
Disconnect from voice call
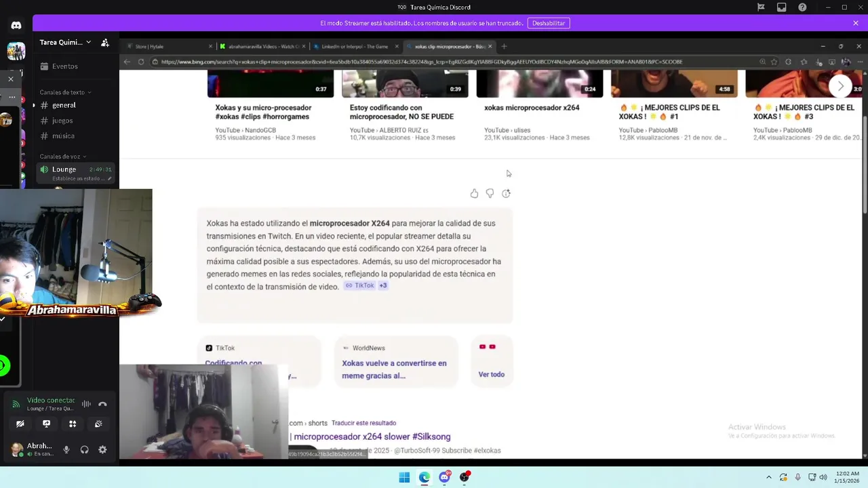pyautogui.click(x=102, y=404)
